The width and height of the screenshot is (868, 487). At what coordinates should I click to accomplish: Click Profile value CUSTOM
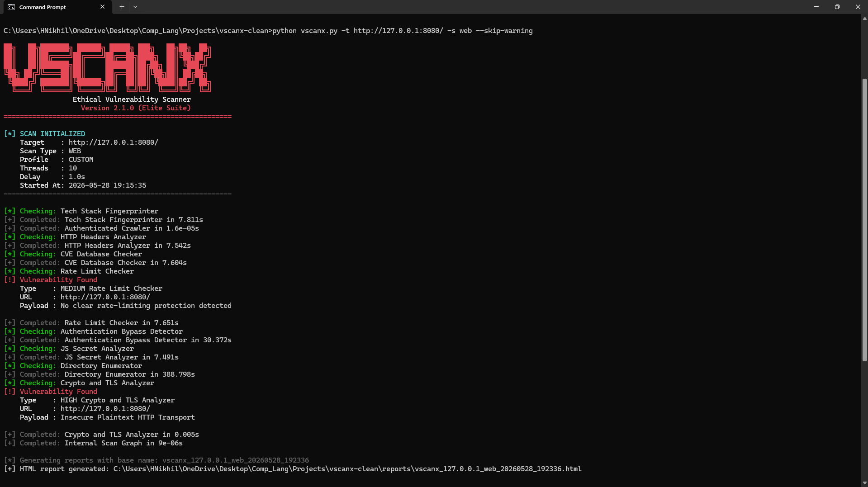pos(81,160)
